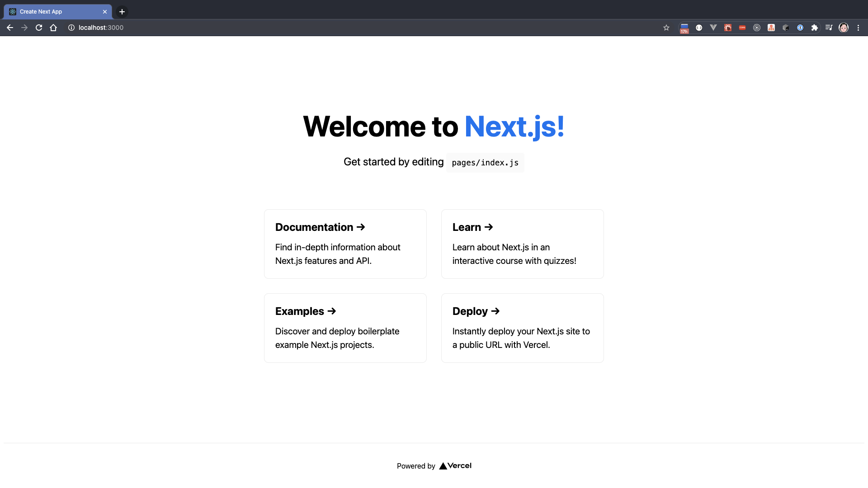Click the bookmark star icon

pyautogui.click(x=666, y=28)
